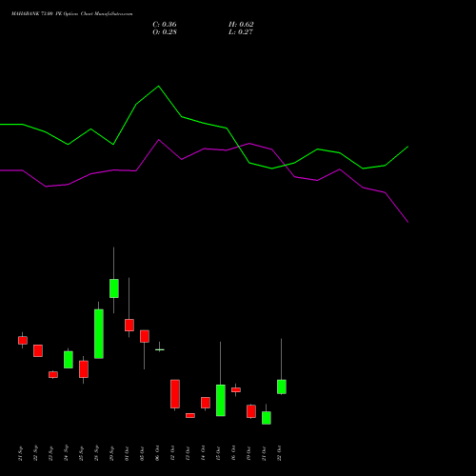Viewport: 476px width, 476px height.
Task: Click the 01 Oct date label
Action: tap(128, 453)
